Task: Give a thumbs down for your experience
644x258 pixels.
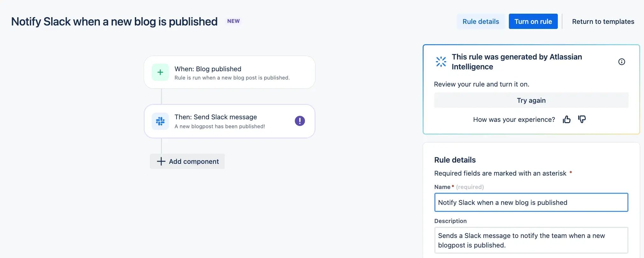Action: [582, 120]
